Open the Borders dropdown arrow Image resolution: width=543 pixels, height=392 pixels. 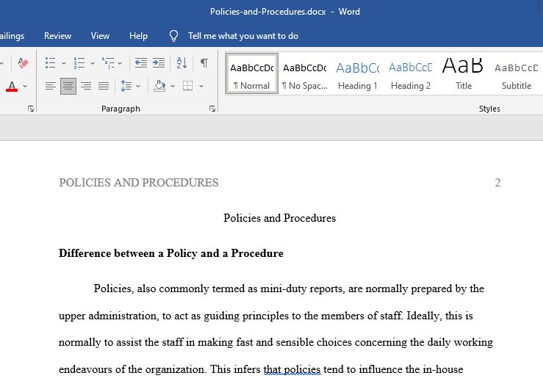pos(201,86)
